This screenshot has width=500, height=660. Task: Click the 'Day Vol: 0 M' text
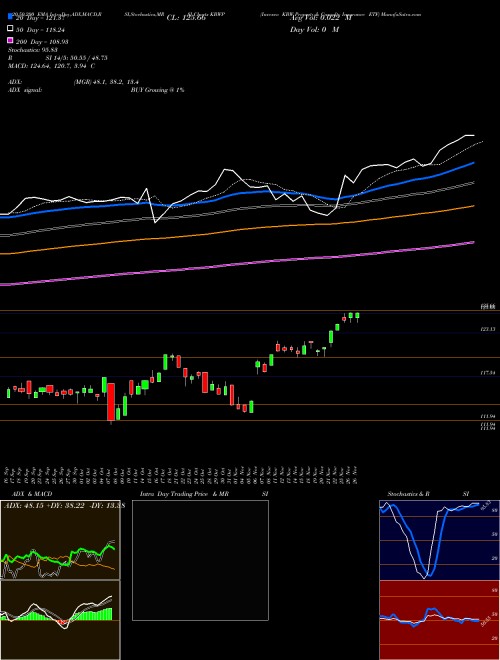(x=314, y=30)
